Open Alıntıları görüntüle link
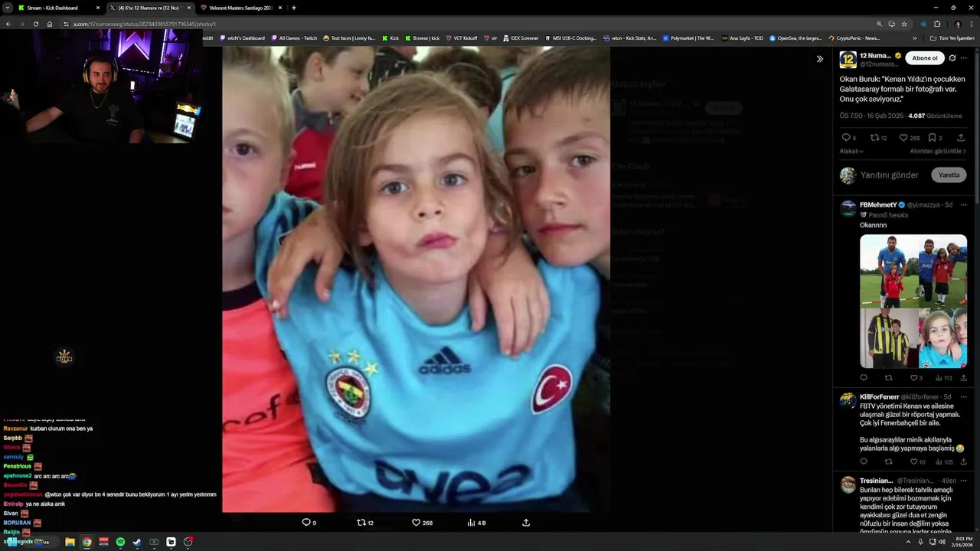980x551 pixels. tap(938, 151)
